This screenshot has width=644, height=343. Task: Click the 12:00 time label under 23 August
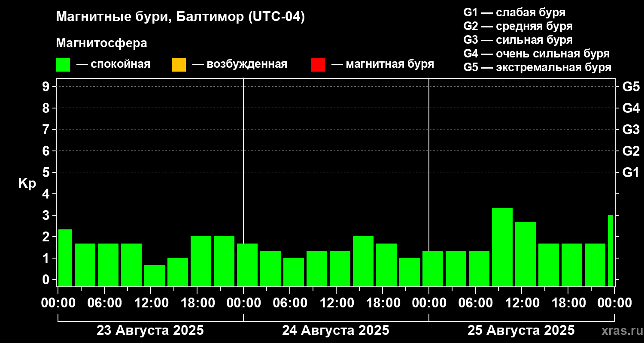pyautogui.click(x=151, y=303)
